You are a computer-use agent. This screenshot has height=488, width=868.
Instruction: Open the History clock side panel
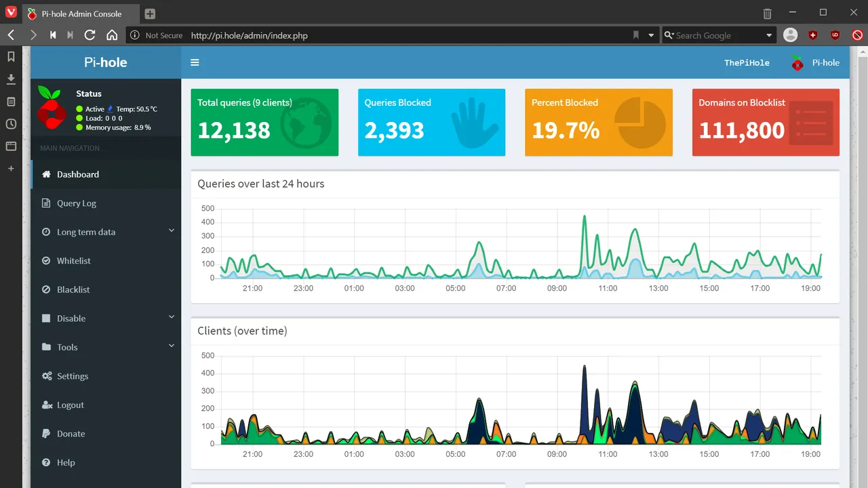point(11,124)
